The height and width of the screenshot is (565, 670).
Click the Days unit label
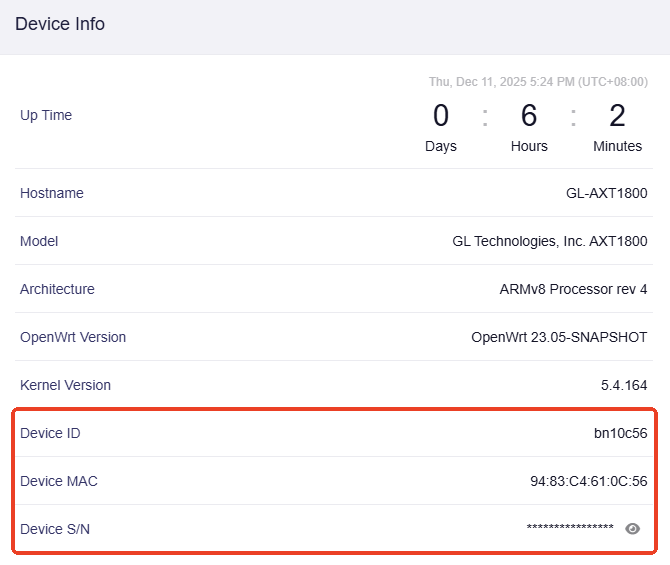[441, 146]
